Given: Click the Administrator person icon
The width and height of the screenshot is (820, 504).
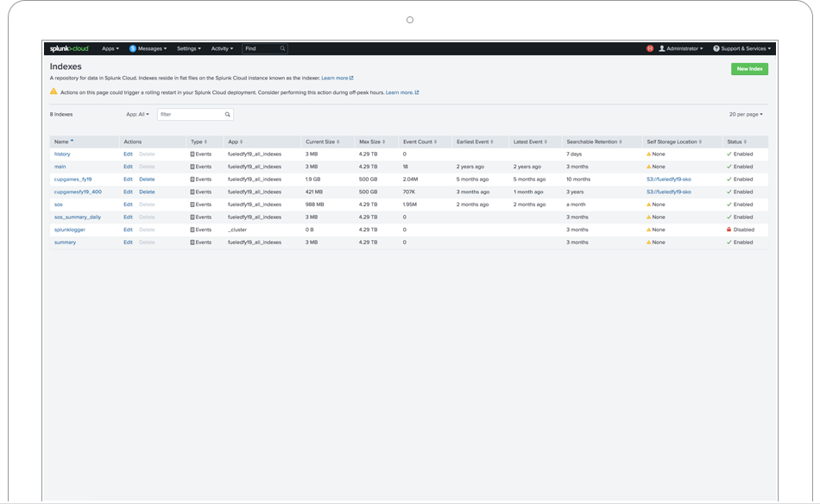Looking at the screenshot, I should click(661, 48).
